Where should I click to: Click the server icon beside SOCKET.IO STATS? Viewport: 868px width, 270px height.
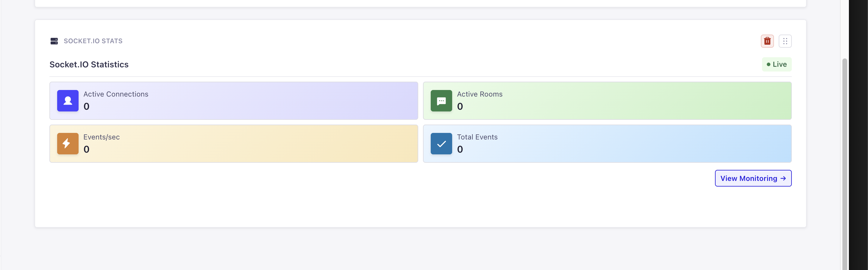point(54,41)
